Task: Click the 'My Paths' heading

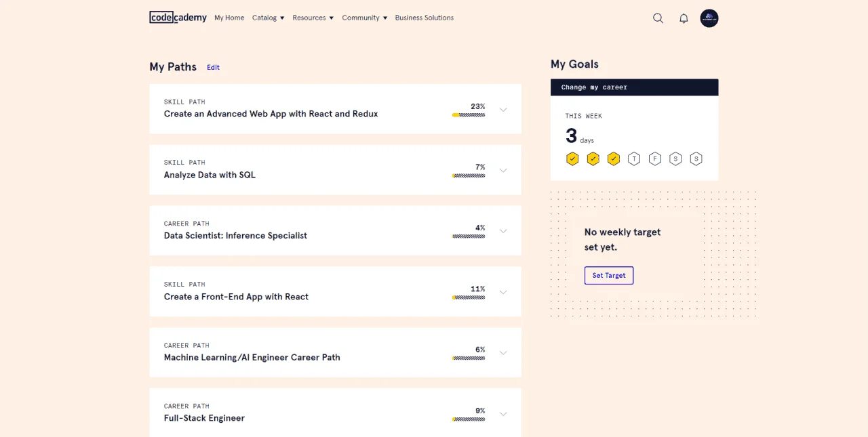Action: (x=173, y=67)
